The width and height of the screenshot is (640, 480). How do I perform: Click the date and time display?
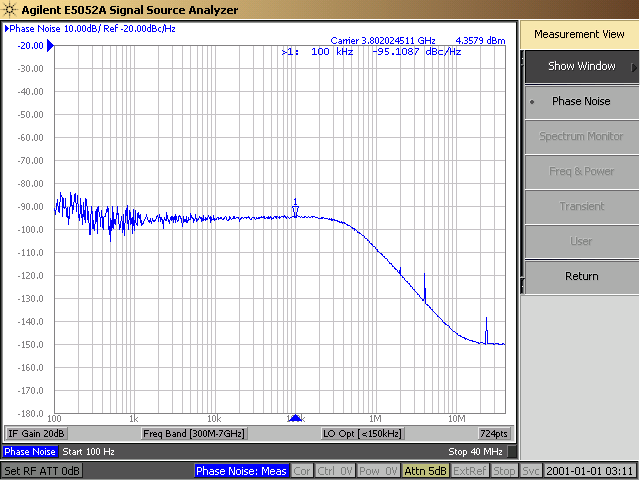[x=590, y=471]
